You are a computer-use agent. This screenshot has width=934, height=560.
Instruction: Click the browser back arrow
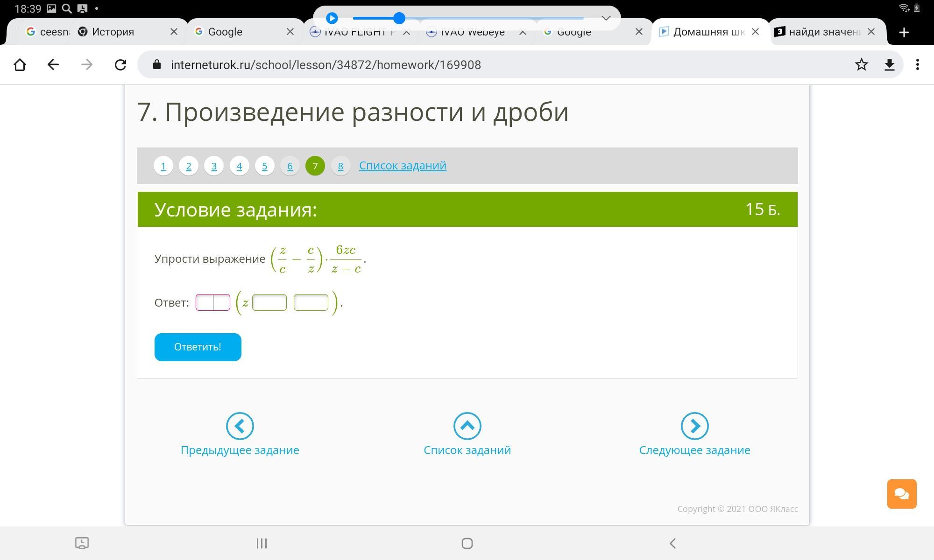pyautogui.click(x=53, y=65)
